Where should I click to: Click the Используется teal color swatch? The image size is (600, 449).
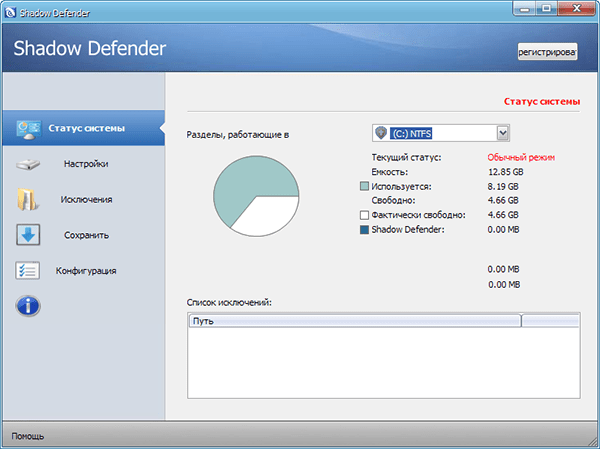(364, 186)
